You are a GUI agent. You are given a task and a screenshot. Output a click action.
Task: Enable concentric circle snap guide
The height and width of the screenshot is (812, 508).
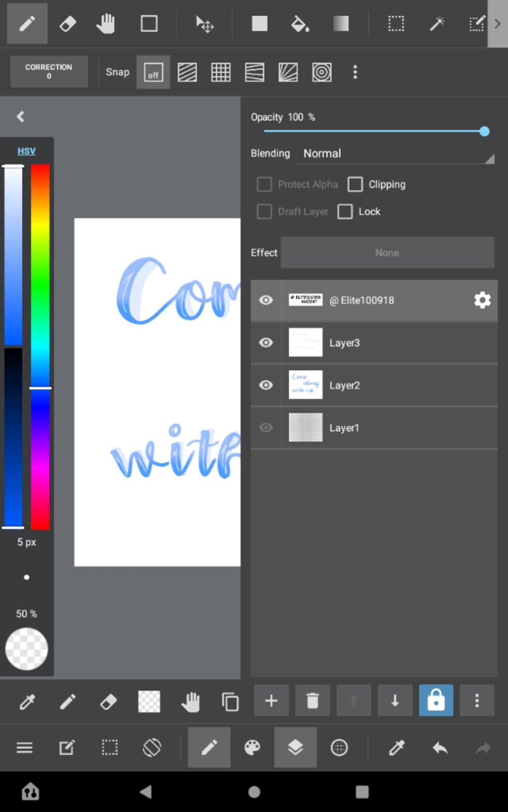(x=322, y=72)
